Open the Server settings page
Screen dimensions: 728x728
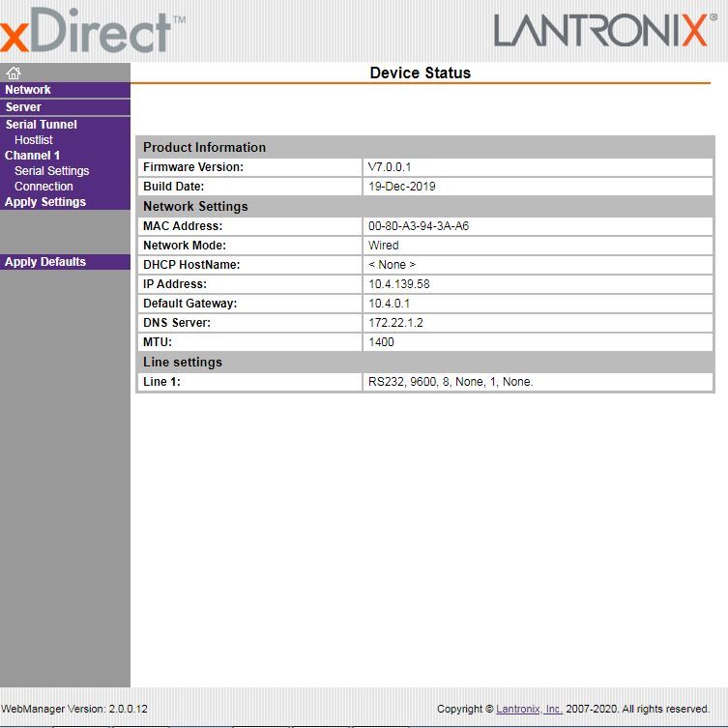tap(23, 106)
